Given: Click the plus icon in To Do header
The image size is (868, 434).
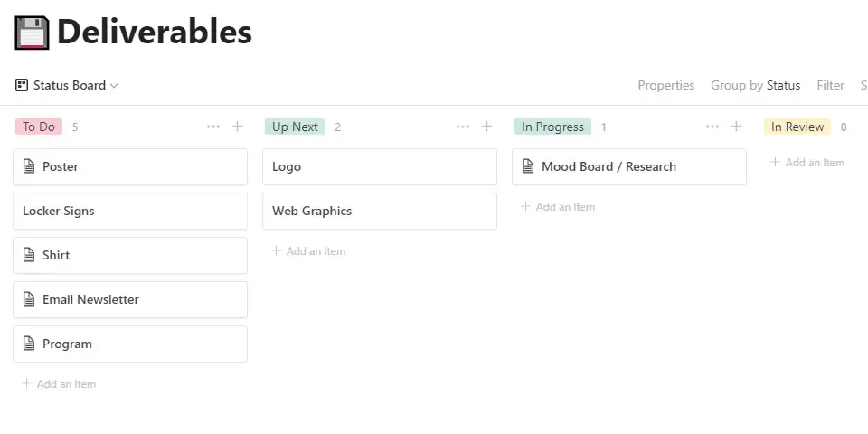Looking at the screenshot, I should coord(237,127).
